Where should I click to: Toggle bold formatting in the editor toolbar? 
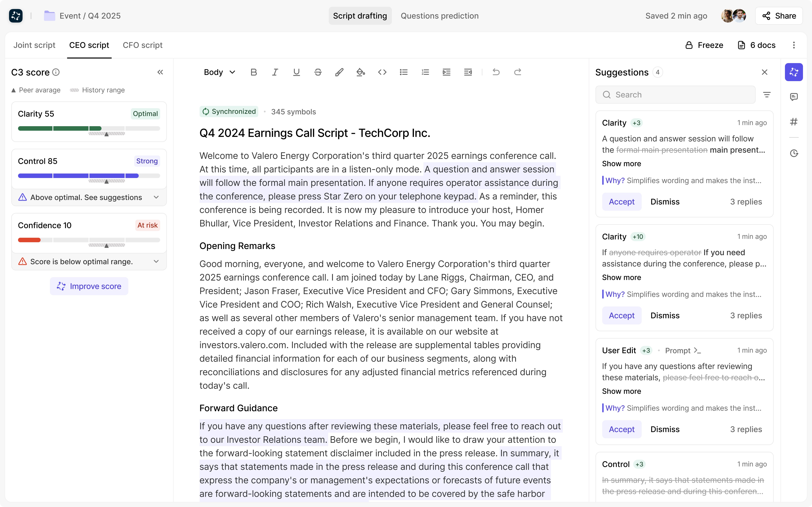(254, 72)
